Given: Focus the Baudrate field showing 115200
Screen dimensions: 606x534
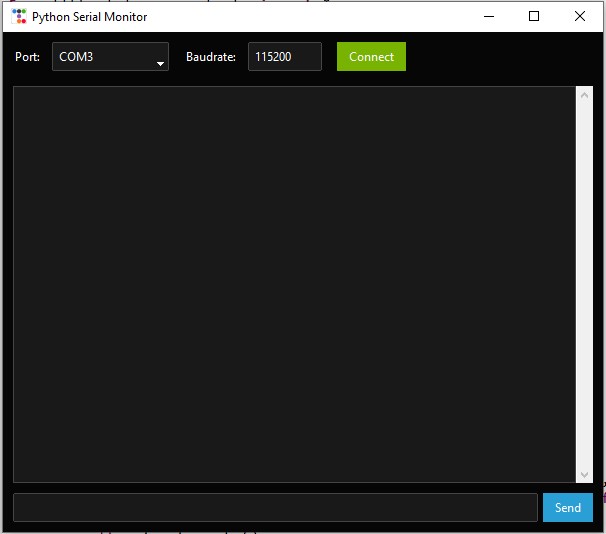Looking at the screenshot, I should pyautogui.click(x=284, y=57).
